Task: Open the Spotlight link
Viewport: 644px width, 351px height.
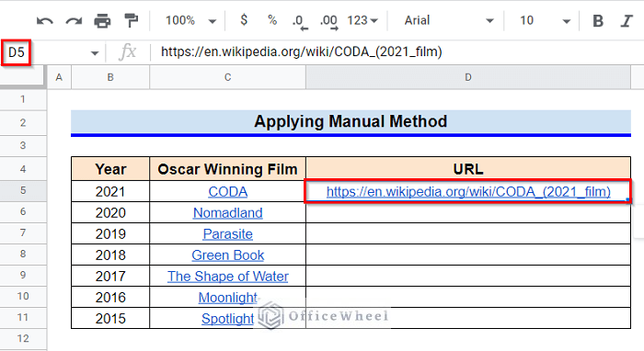Action: (227, 319)
